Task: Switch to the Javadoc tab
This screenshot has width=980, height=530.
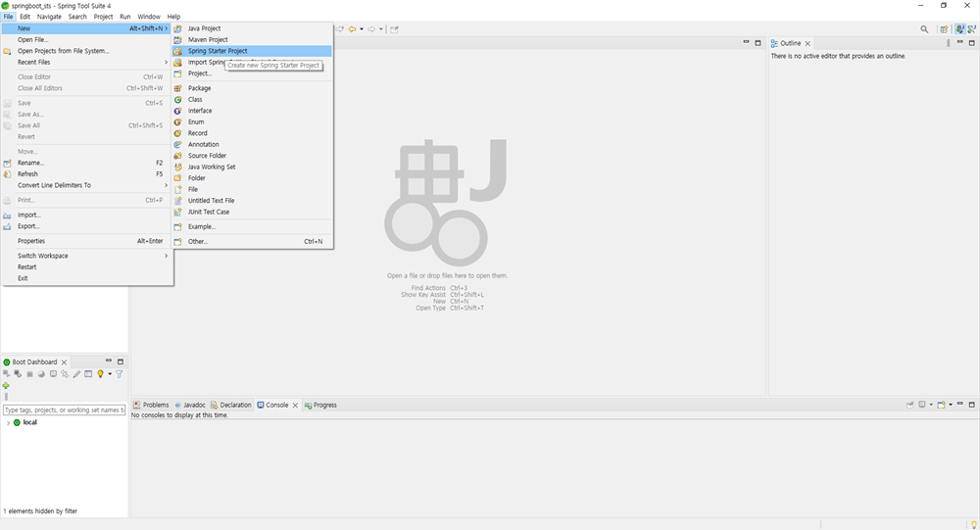Action: (190, 405)
